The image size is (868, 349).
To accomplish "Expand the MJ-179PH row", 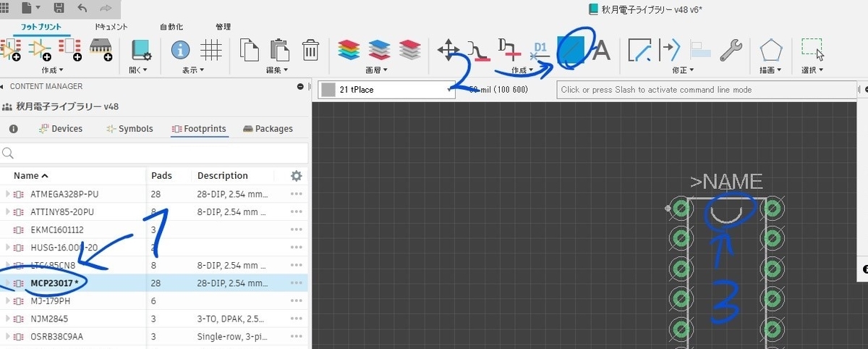I will [9, 300].
